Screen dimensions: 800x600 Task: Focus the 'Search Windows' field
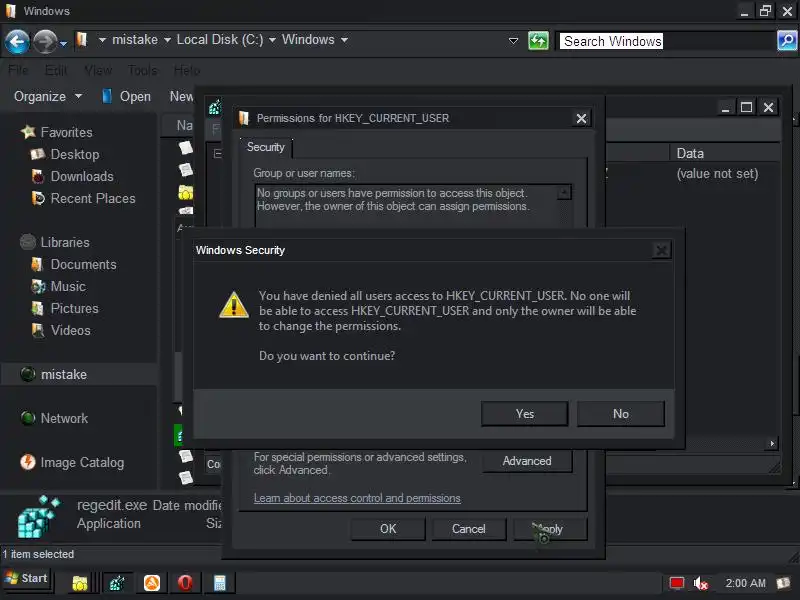point(667,41)
